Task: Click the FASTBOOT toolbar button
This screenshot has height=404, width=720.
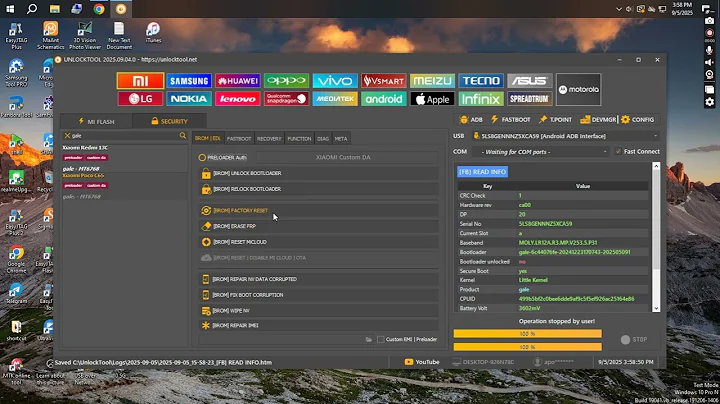Action: (x=510, y=119)
